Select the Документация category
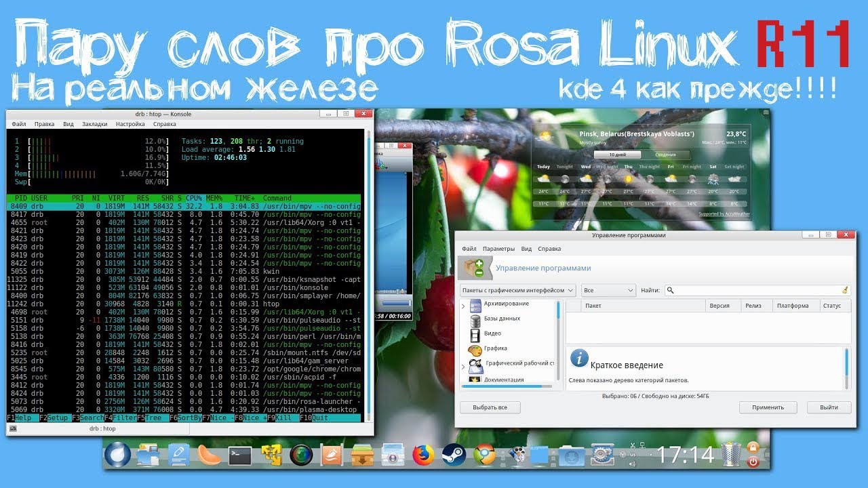The height and width of the screenshot is (488, 868). [x=503, y=380]
